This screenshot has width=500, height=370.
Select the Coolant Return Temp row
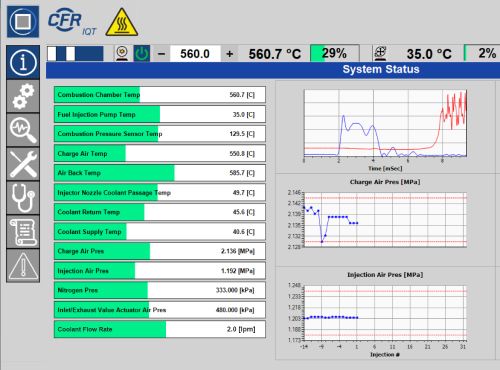[x=160, y=212]
